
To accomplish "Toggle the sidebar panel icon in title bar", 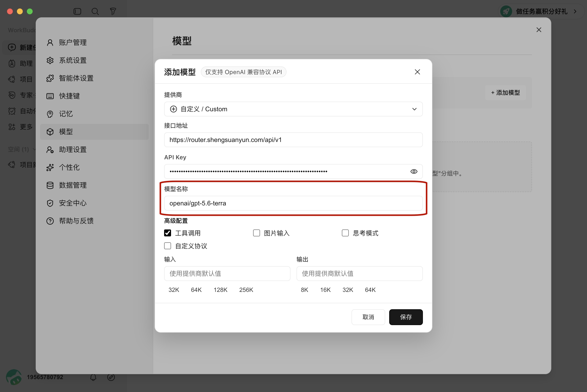I will click(77, 11).
